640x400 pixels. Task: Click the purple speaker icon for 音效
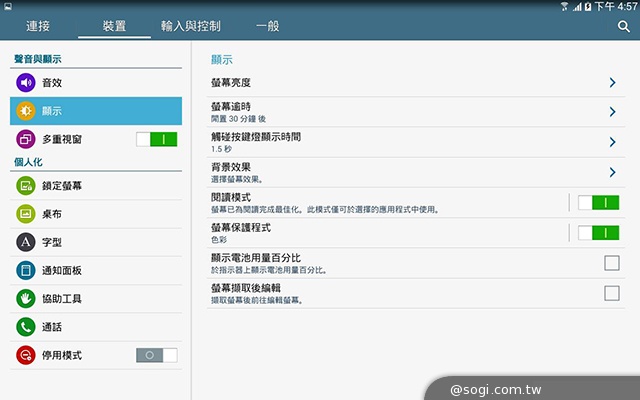[x=26, y=83]
